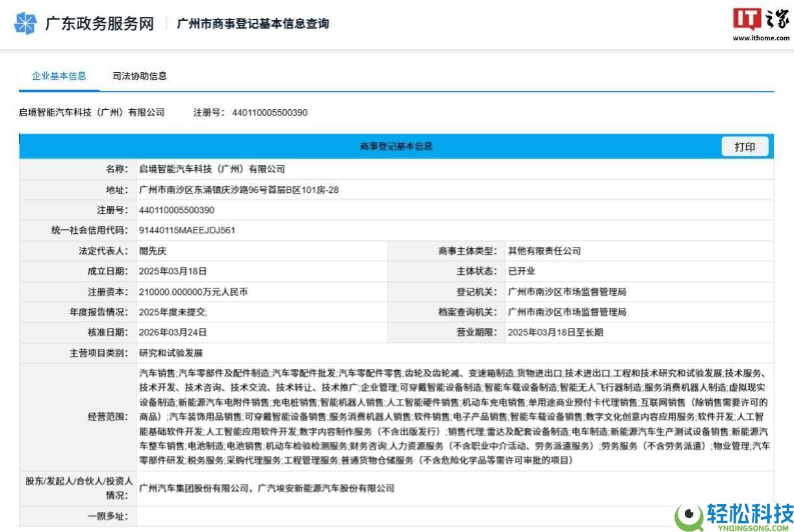794x532 pixels.
Task: Click the 年度报告情况 label
Action: tap(99, 312)
